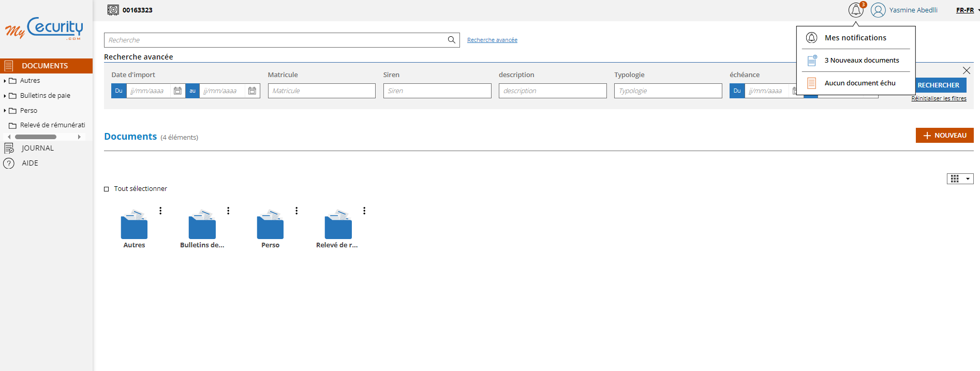Open the AIDE help menu
The image size is (980, 371).
pos(29,163)
